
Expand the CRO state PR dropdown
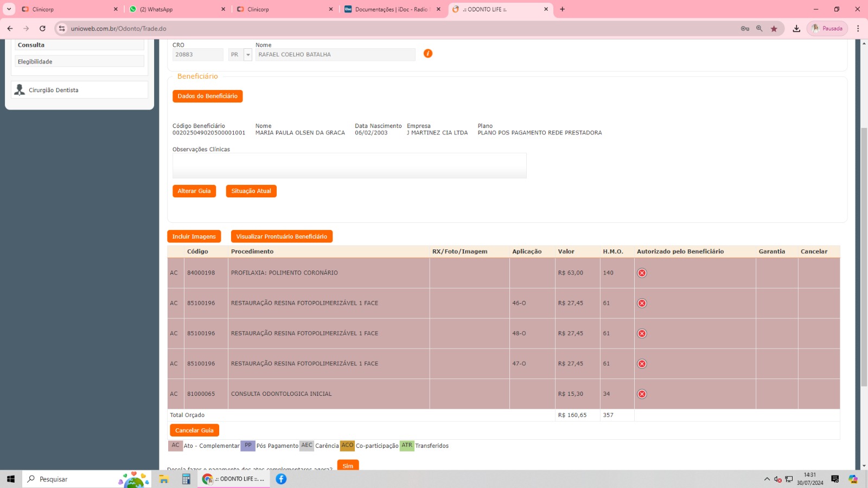point(248,55)
